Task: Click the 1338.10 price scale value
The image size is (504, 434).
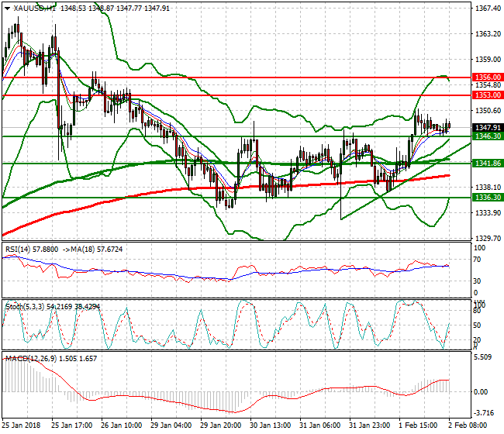Action: [488, 187]
